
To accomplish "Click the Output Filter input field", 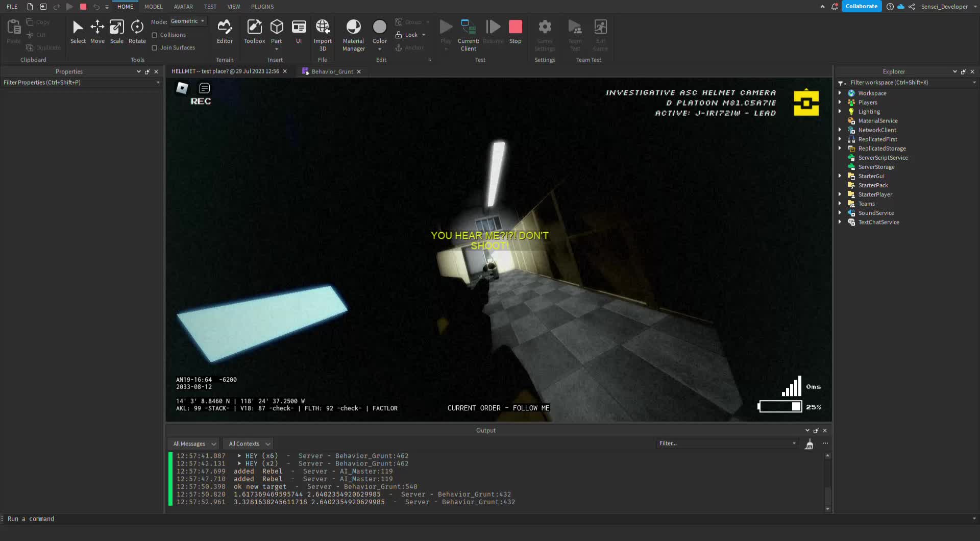I will pyautogui.click(x=727, y=443).
